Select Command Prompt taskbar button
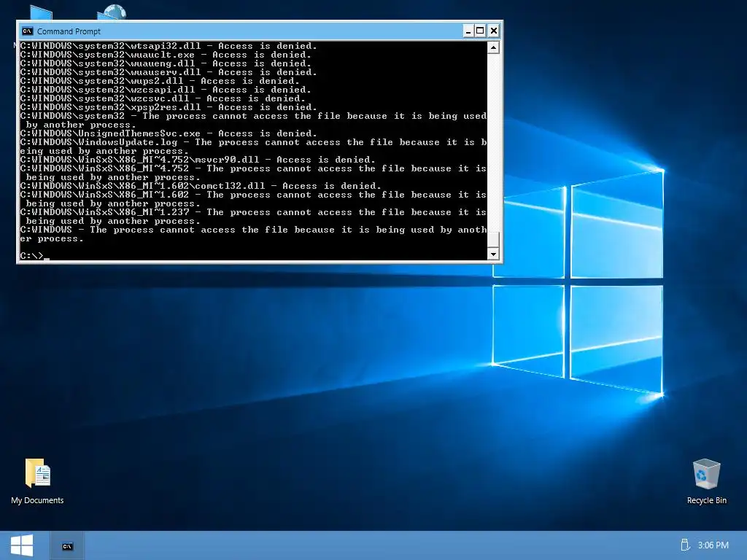This screenshot has height=560, width=747. pos(68,545)
